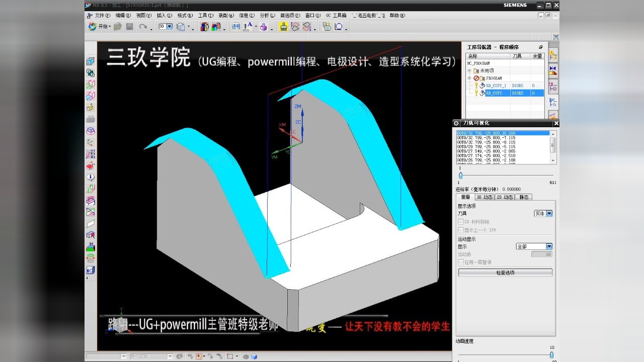Click the purple layered box icon in left toolbar
The image size is (644, 362).
[x=91, y=131]
